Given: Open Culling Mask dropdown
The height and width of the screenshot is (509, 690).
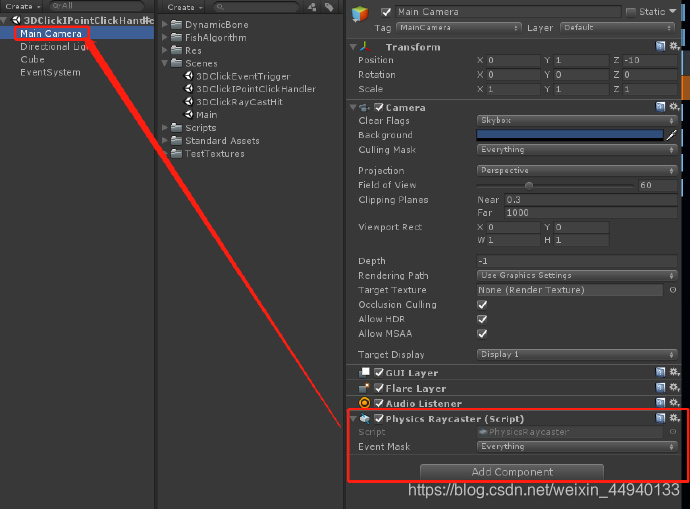Looking at the screenshot, I should click(x=577, y=150).
